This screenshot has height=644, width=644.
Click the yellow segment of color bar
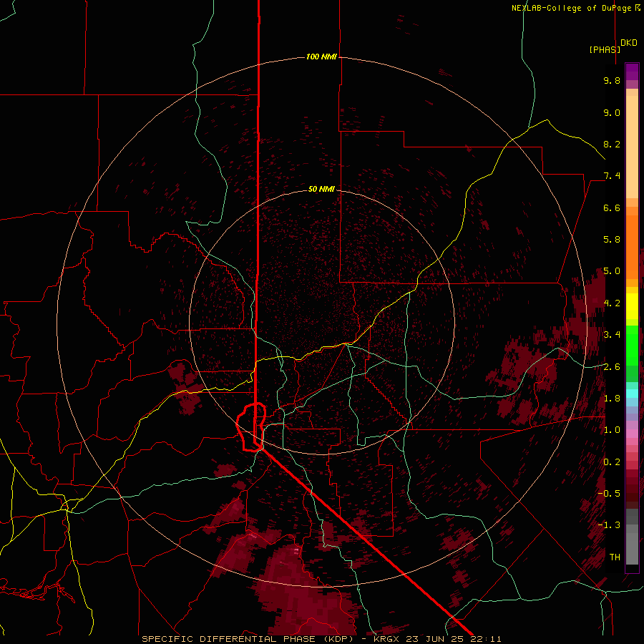pos(632,306)
